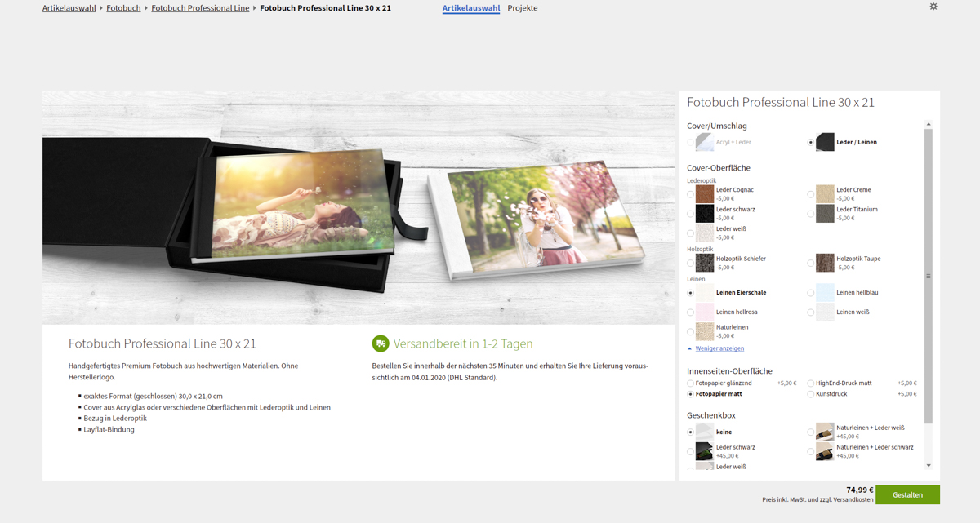The image size is (980, 523).
Task: Open the settings gear icon
Action: [933, 7]
